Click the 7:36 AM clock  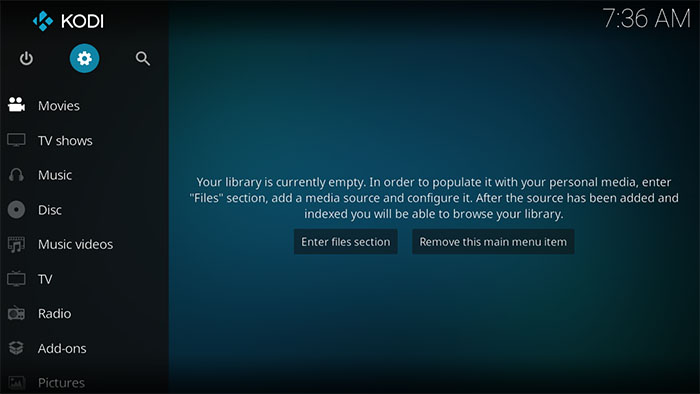646,19
